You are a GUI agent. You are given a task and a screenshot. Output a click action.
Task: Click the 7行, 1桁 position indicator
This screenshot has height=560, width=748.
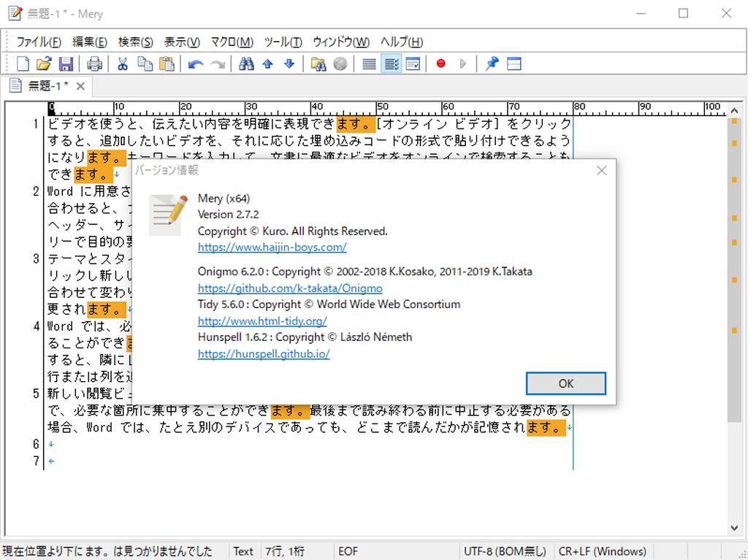pyautogui.click(x=285, y=551)
